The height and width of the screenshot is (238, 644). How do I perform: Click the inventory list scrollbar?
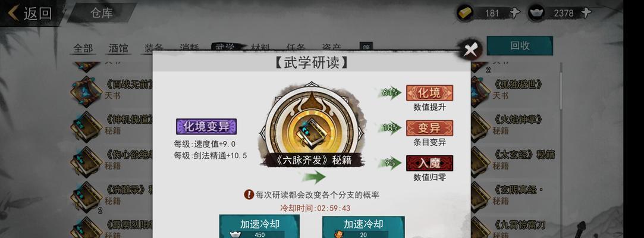pos(562,86)
